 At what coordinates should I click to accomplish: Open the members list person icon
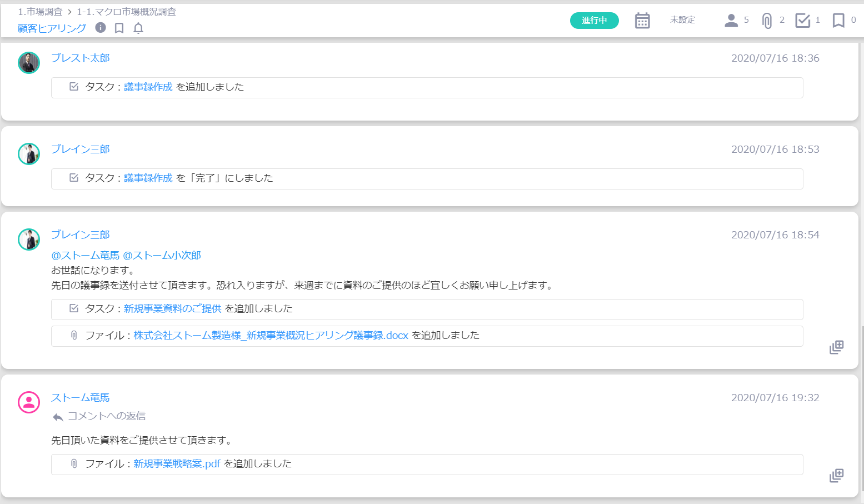[731, 21]
